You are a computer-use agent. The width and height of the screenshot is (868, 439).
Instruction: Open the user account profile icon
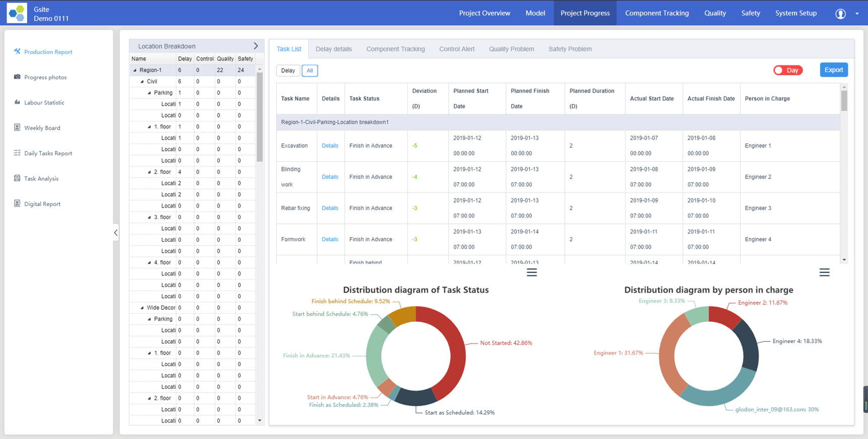(840, 14)
